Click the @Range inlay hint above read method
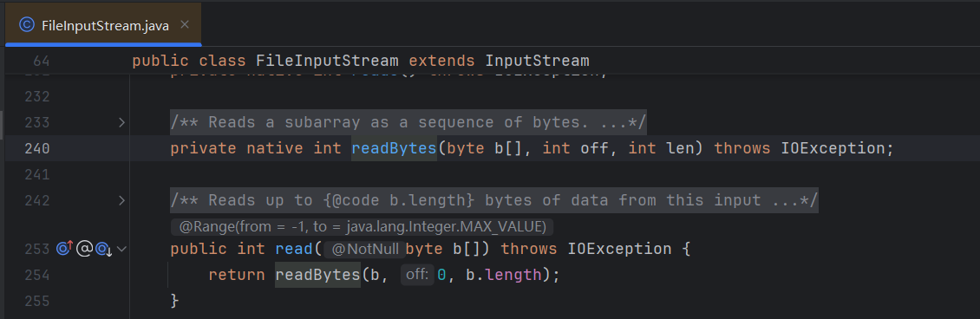Viewport: 980px width, 319px height. (362, 226)
